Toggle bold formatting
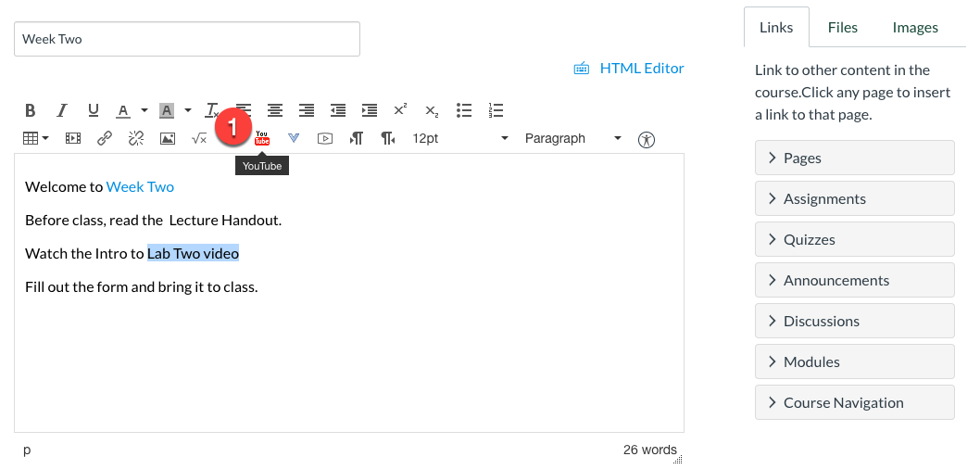The image size is (980, 469). tap(31, 110)
